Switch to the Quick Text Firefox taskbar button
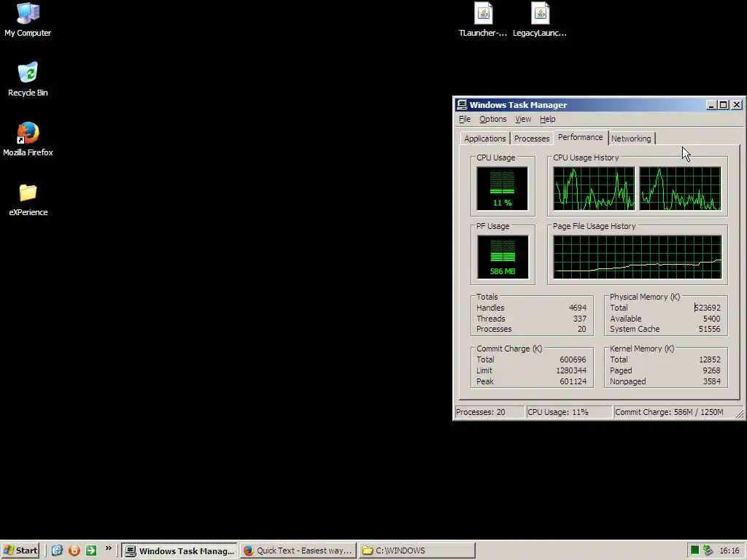Image resolution: width=747 pixels, height=560 pixels. coord(298,551)
